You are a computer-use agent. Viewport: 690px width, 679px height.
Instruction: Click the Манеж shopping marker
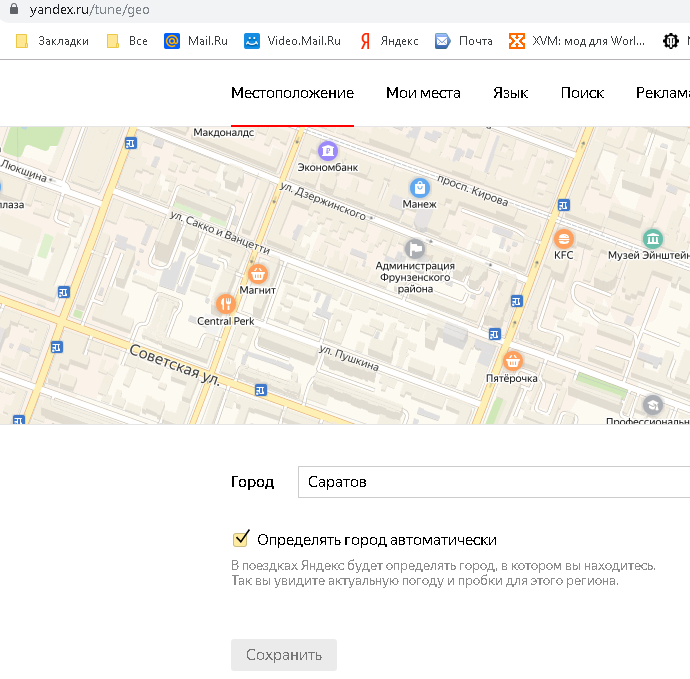point(420,188)
